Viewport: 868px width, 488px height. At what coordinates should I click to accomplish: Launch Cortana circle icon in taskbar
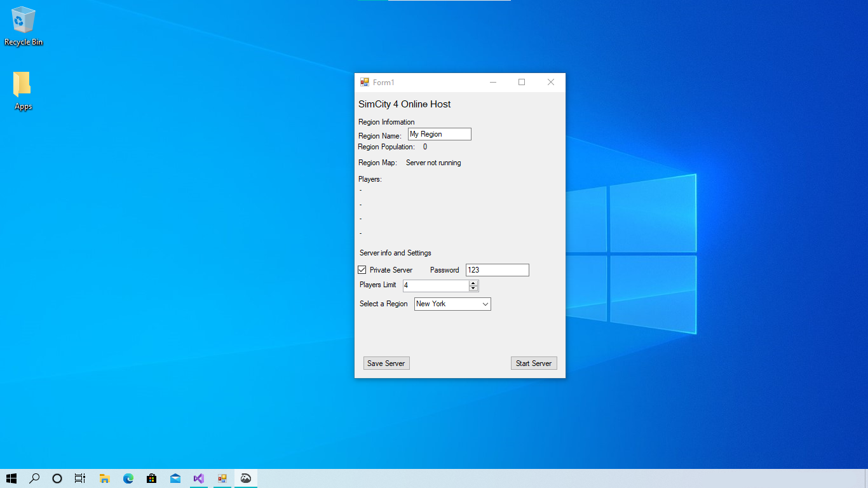pyautogui.click(x=57, y=478)
